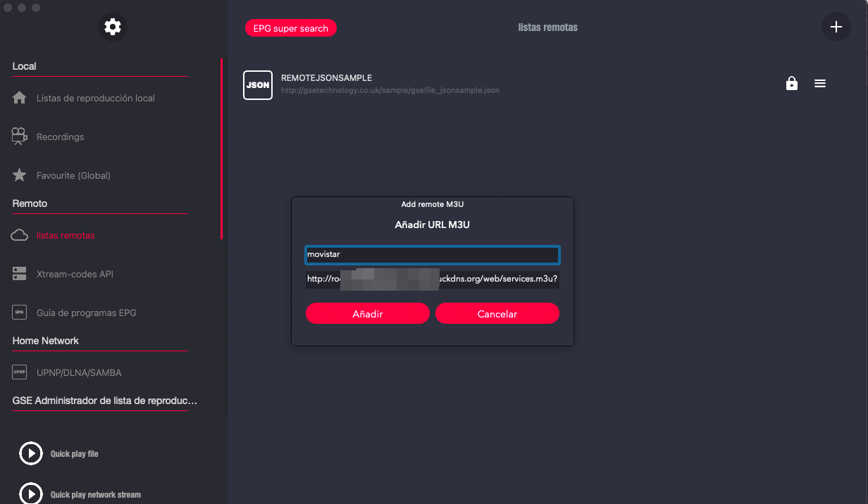Toggle the lock icon on REMOTEJSONSAMPLE
Viewport: 868px width, 504px height.
point(791,84)
